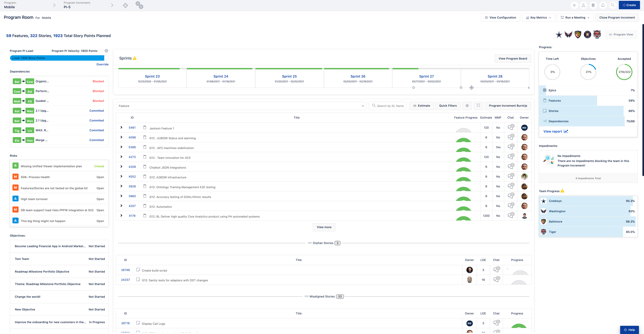
Task: Click the Program Increment BurnUp icon
Action: (x=508, y=105)
